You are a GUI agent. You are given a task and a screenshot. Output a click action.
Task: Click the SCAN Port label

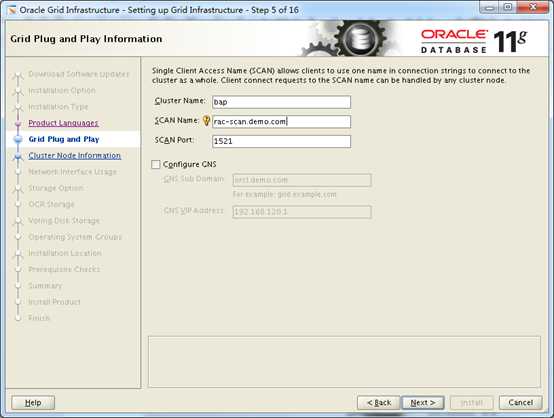174,140
